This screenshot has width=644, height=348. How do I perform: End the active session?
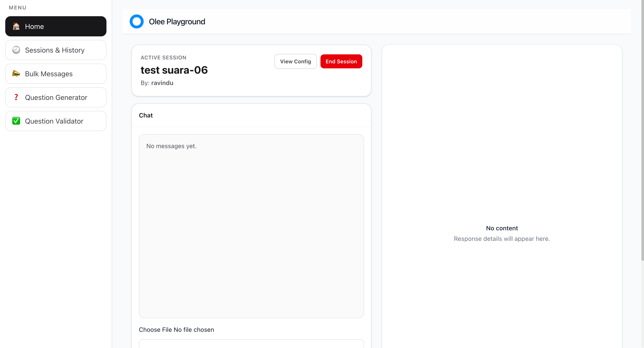(x=341, y=61)
